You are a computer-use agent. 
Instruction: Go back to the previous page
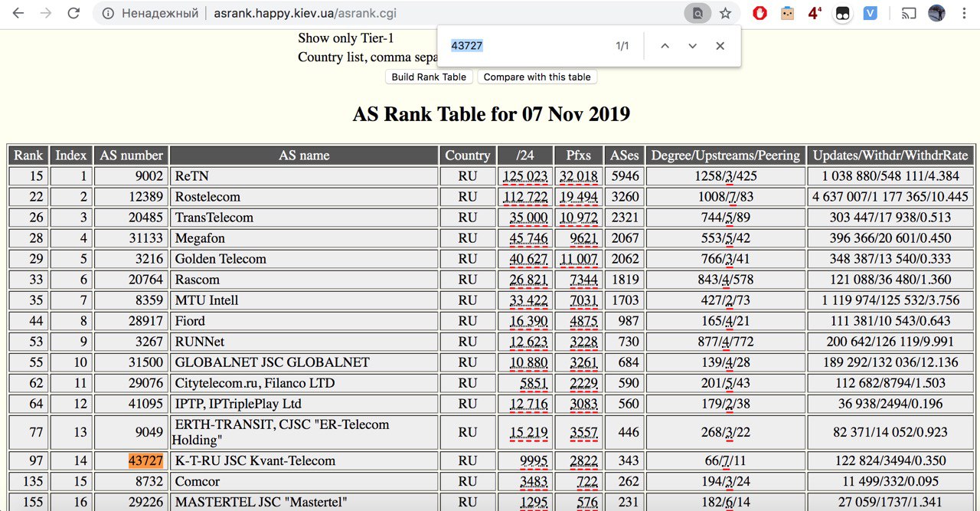[x=18, y=13]
